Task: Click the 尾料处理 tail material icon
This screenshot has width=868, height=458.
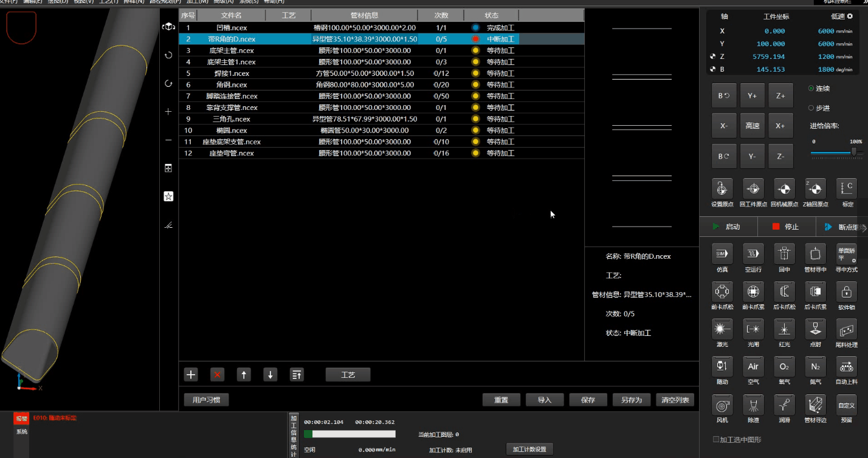Action: point(847,329)
